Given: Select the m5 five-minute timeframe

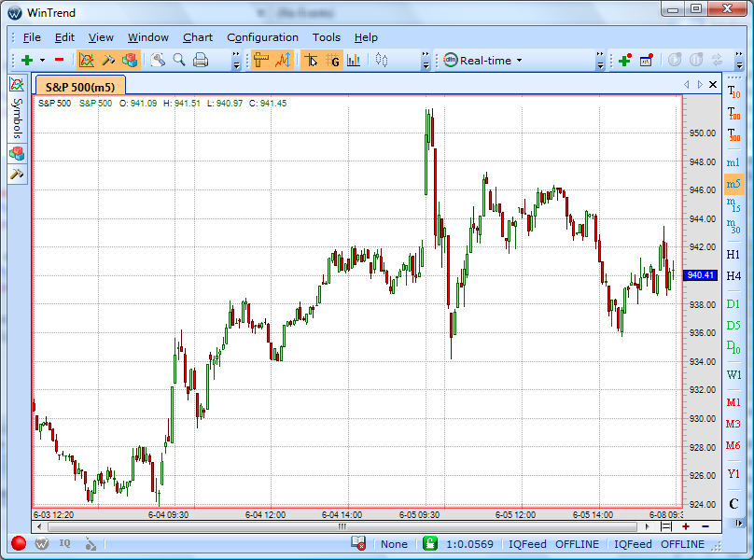Looking at the screenshot, I should pyautogui.click(x=733, y=184).
